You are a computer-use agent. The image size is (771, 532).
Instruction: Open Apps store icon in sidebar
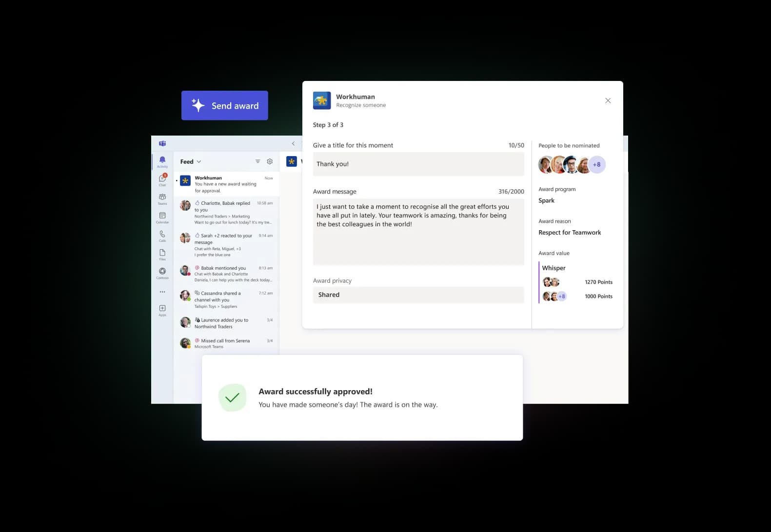(162, 310)
